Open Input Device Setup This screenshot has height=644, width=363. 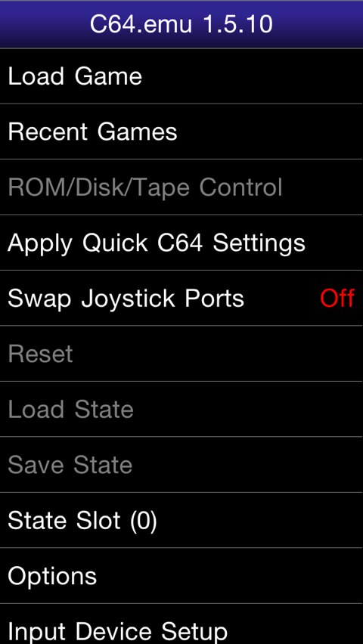coord(181,624)
